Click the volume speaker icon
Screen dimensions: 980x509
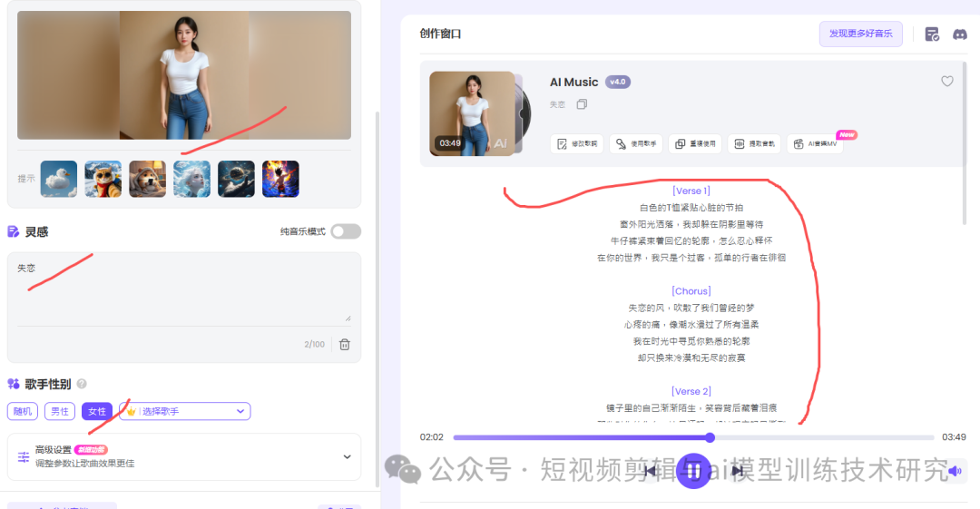[x=955, y=471]
